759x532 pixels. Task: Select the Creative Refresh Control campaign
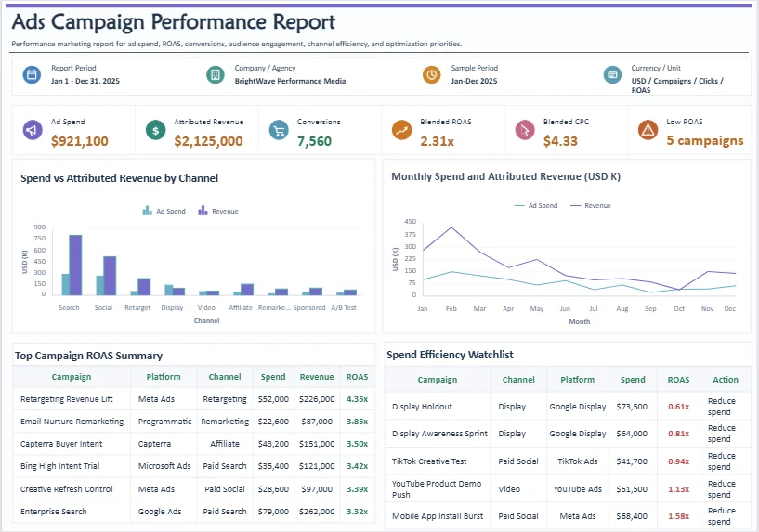[66, 489]
